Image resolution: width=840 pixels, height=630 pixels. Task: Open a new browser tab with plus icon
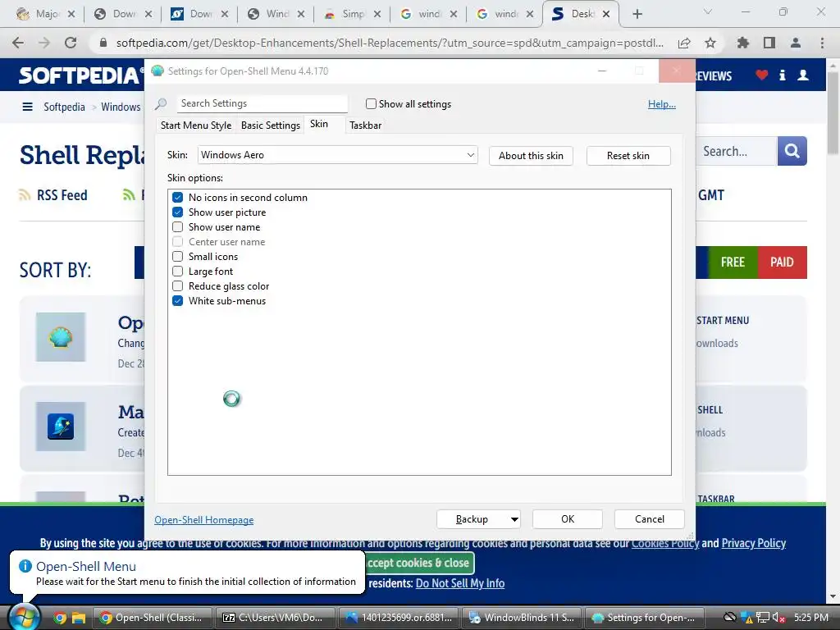click(637, 15)
